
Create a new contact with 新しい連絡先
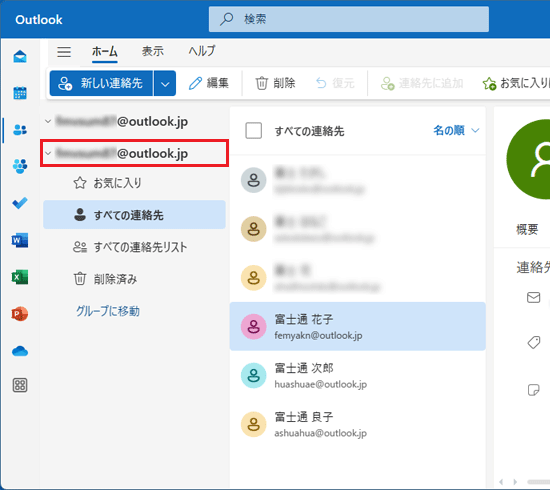point(101,83)
